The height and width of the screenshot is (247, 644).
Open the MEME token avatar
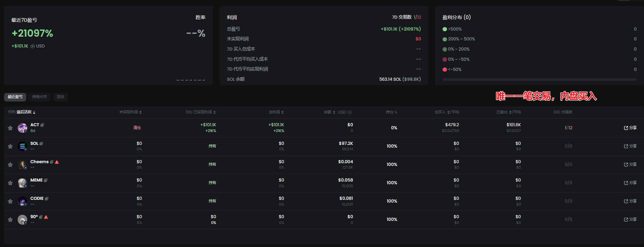(22, 183)
